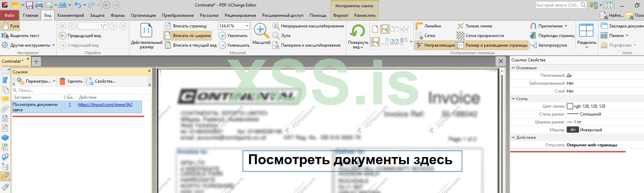Click Свойства button in Links panel

tap(101, 81)
